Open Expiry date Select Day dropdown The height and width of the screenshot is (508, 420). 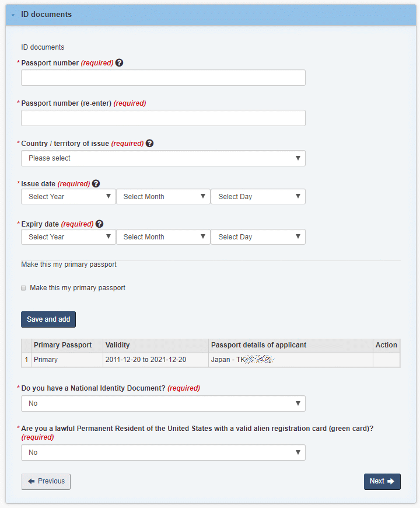tap(258, 237)
